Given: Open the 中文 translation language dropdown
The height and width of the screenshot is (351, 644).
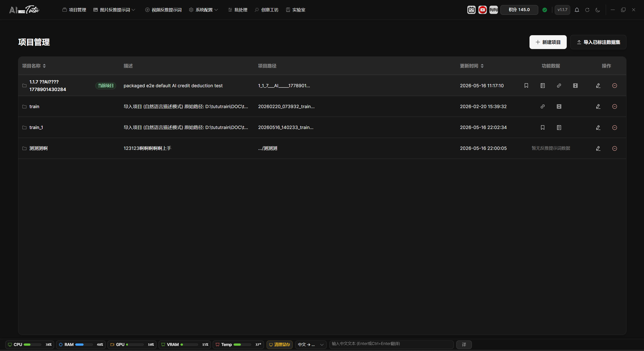Looking at the screenshot, I should click(x=311, y=344).
